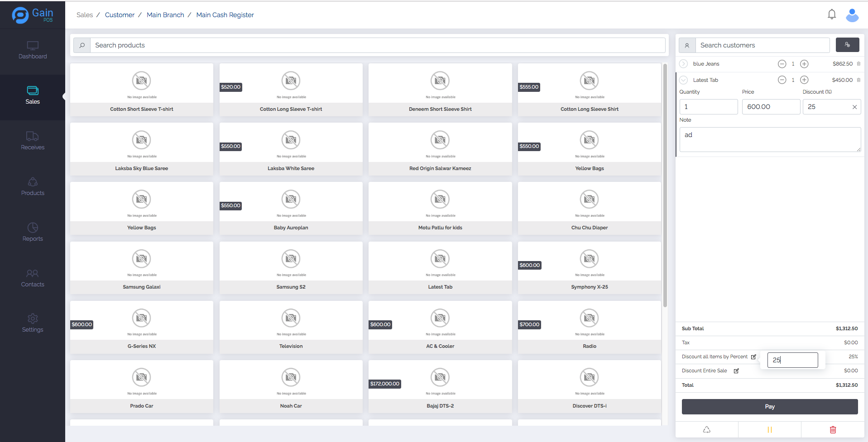
Task: Expand the blue Jeans cart item details
Action: [684, 64]
